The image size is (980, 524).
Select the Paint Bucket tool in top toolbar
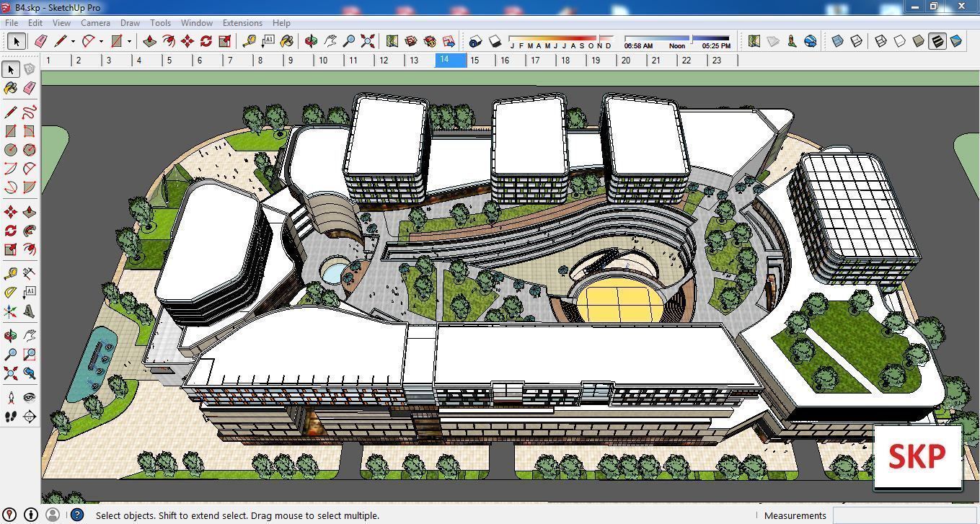[x=287, y=41]
